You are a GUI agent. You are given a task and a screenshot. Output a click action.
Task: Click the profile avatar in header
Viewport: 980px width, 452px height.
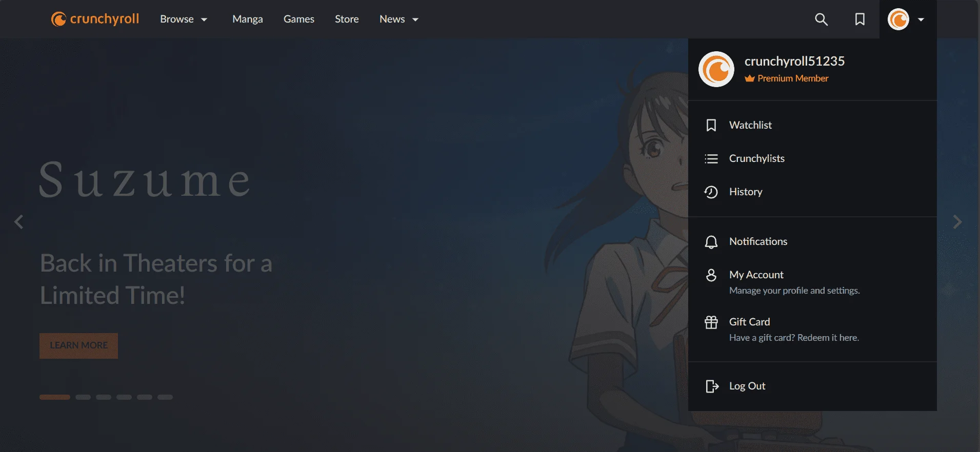(898, 19)
